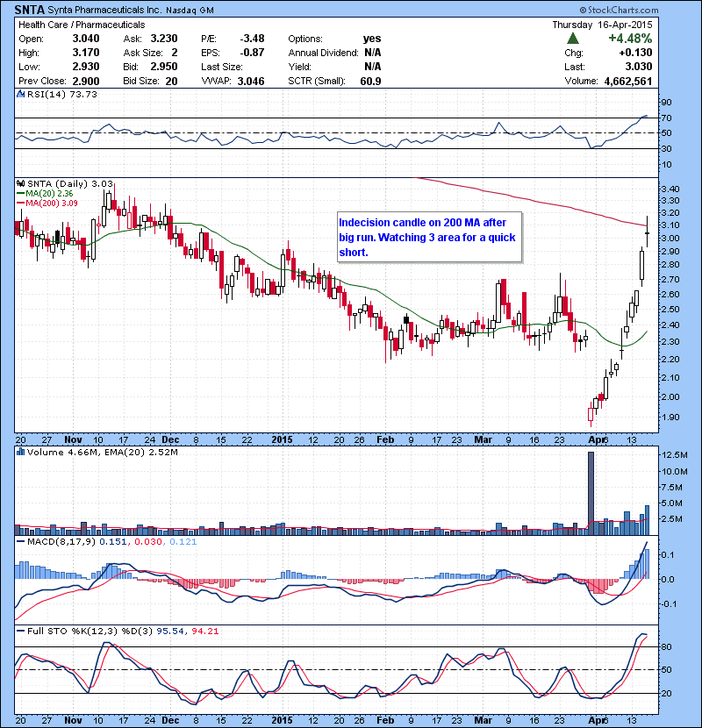702x728 pixels.
Task: Click the green MA(20) legend line marker
Action: click(20, 194)
